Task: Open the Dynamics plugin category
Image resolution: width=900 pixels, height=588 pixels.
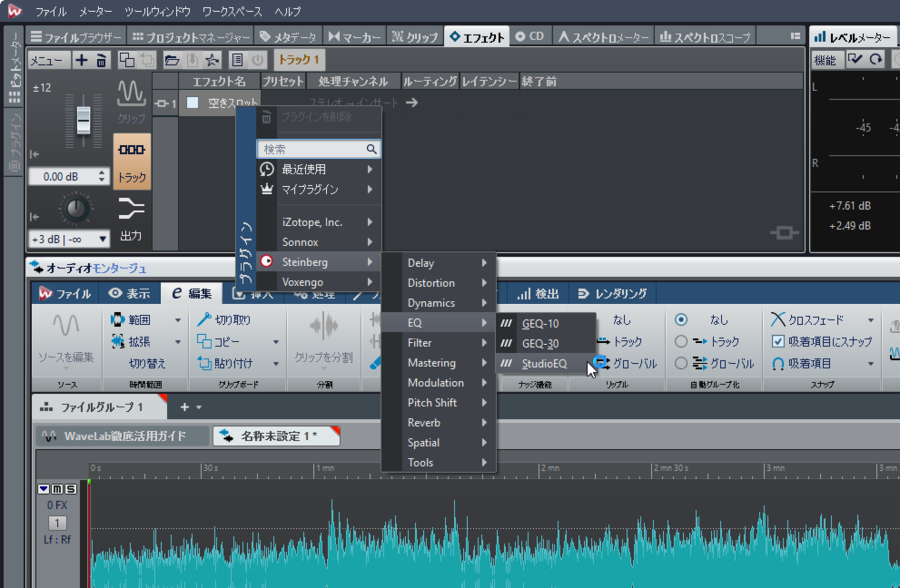Action: 439,303
